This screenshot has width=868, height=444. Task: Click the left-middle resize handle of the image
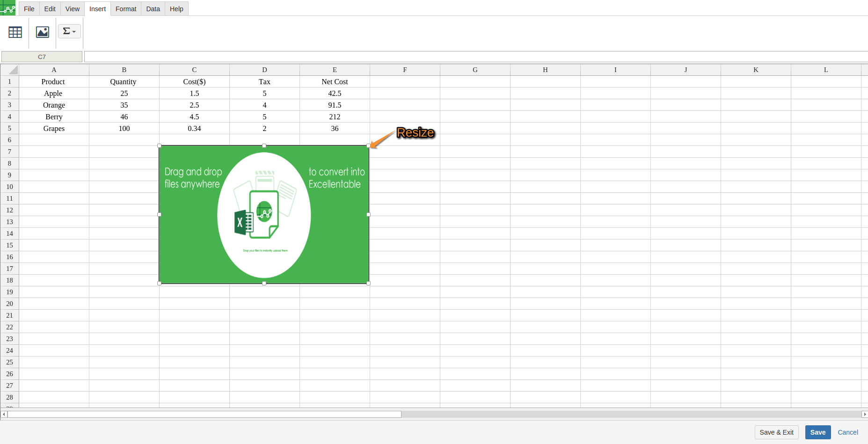coord(160,214)
